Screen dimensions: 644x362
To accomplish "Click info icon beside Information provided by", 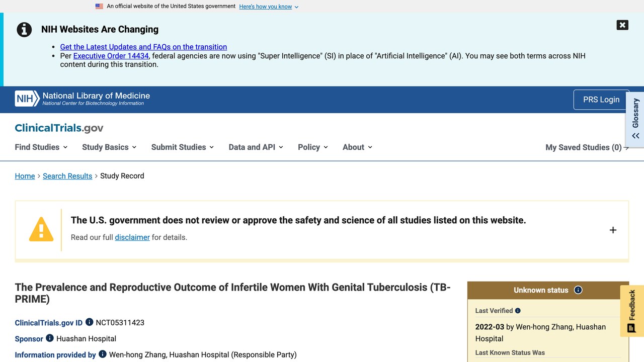I will 103,354.
